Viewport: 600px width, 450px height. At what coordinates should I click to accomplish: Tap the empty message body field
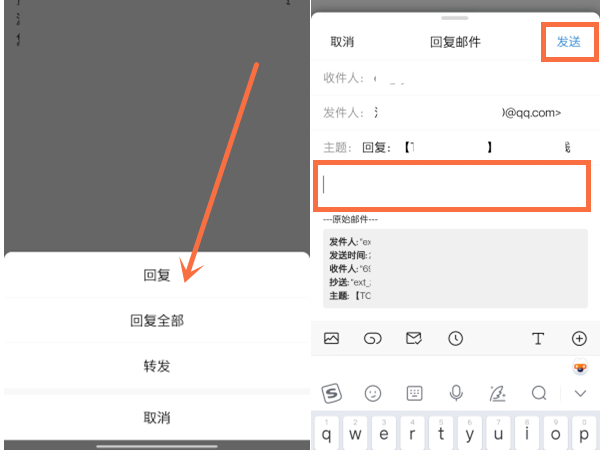[452, 185]
